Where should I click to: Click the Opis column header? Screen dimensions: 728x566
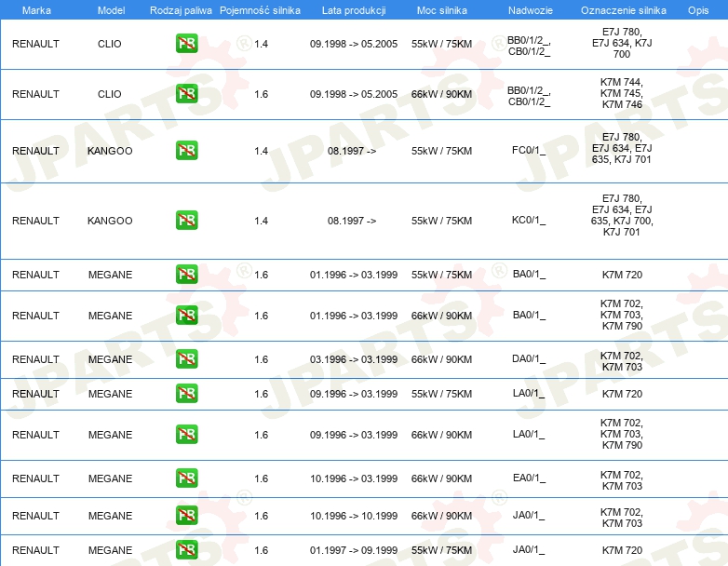point(697,9)
